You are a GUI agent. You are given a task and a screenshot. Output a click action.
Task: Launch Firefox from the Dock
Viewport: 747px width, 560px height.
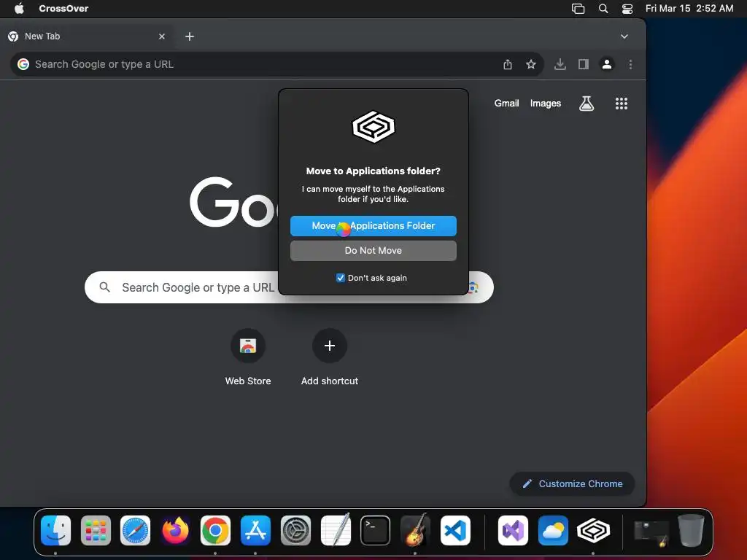coord(175,531)
